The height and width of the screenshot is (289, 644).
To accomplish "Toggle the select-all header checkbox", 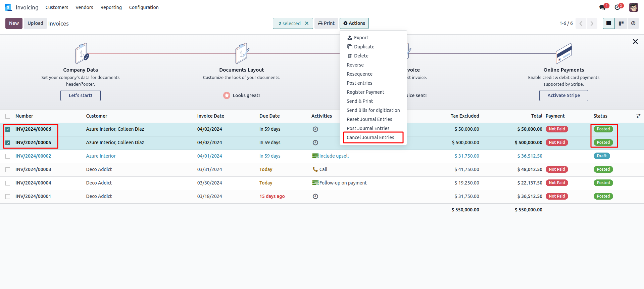I will tap(8, 116).
